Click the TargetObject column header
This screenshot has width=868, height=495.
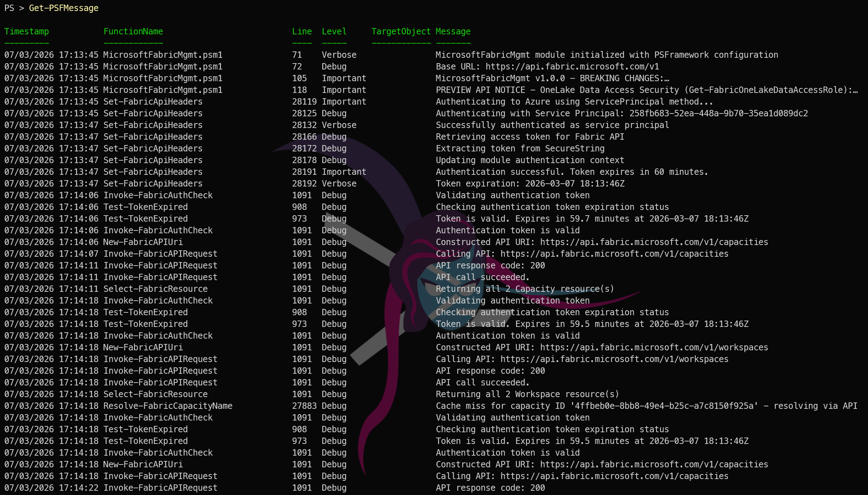tap(401, 31)
